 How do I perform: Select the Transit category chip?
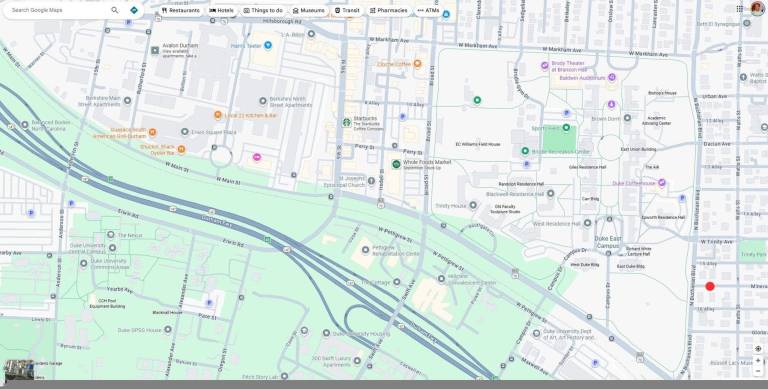pyautogui.click(x=347, y=10)
